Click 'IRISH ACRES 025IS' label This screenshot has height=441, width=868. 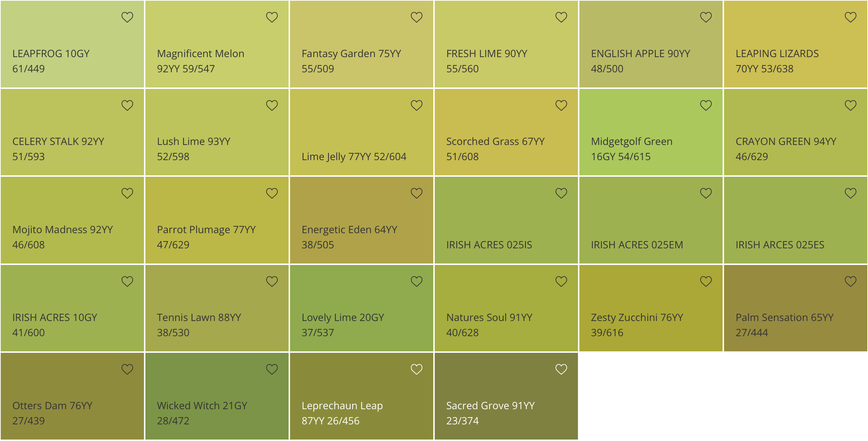pyautogui.click(x=489, y=245)
